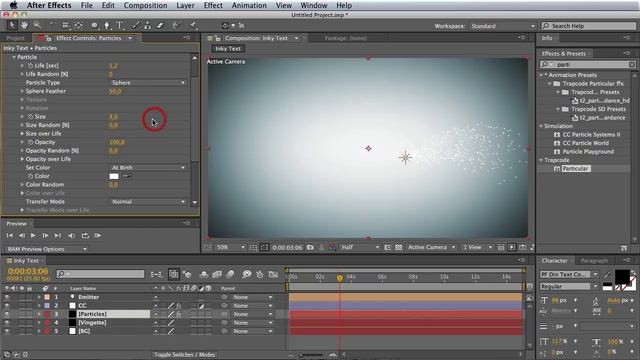This screenshot has height=360, width=640.
Task: Toggle the fx switch on the CC layer
Action: pos(179,305)
